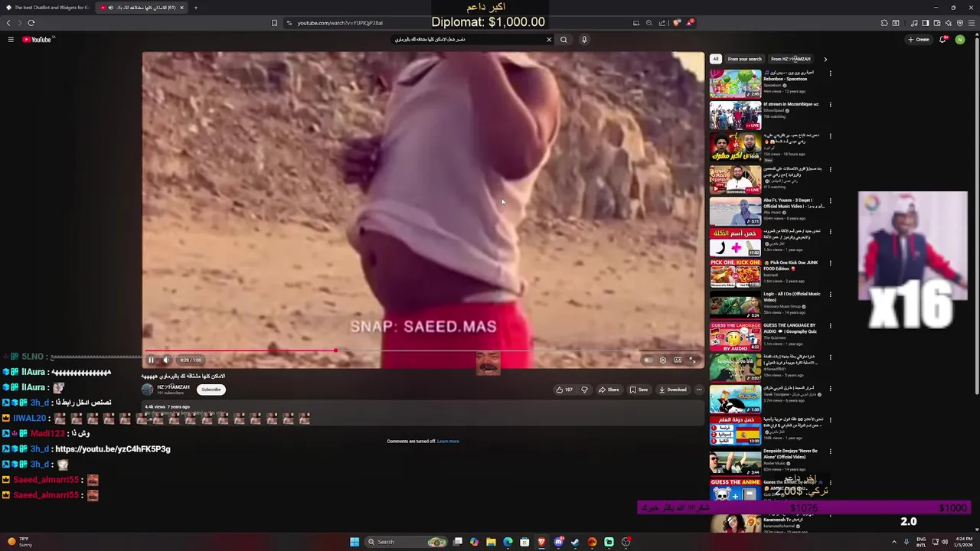The image size is (980, 551).
Task: Open options for the Robonbon Spacetoon video
Action: 830,73
